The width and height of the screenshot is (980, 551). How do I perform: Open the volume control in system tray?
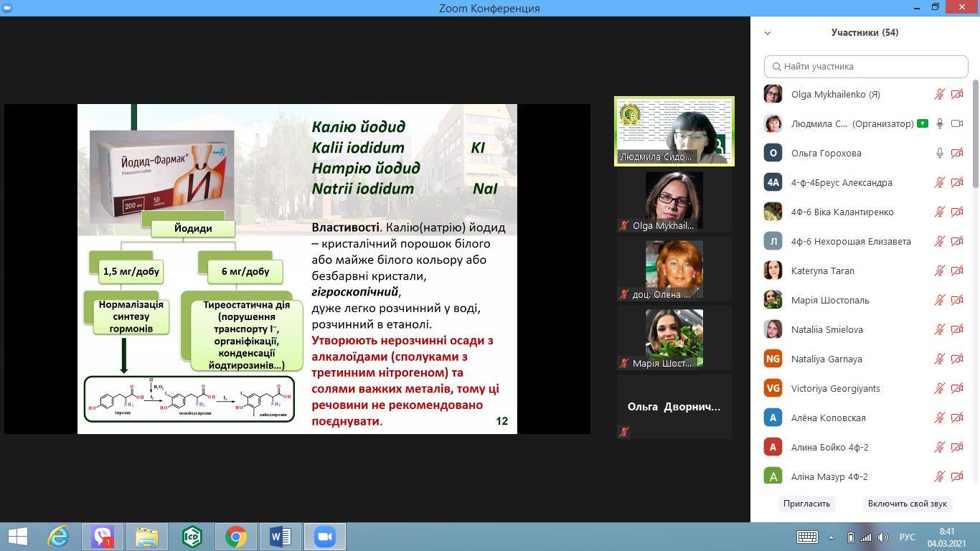coord(884,537)
